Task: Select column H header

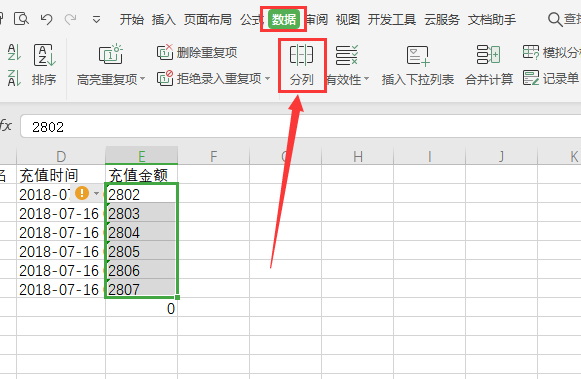Action: tap(358, 156)
